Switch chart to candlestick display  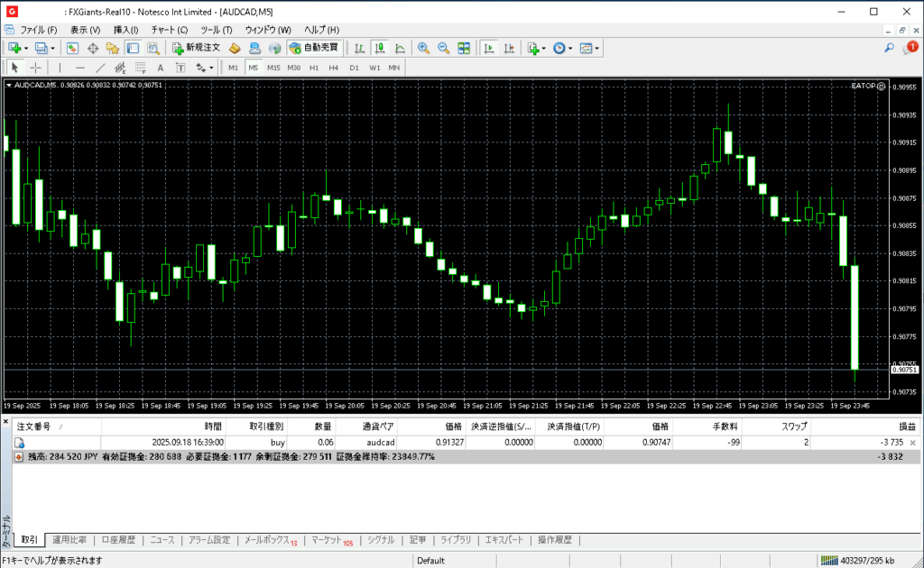[379, 48]
